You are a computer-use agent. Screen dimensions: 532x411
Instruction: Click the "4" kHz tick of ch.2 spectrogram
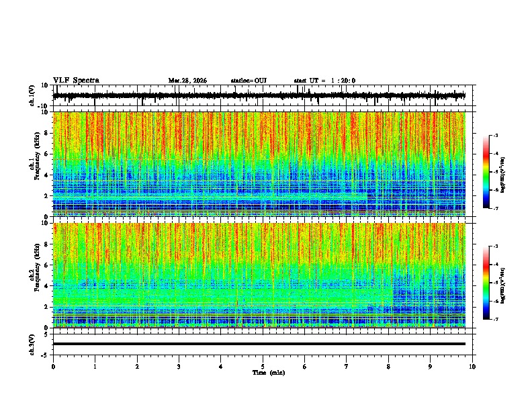point(46,286)
